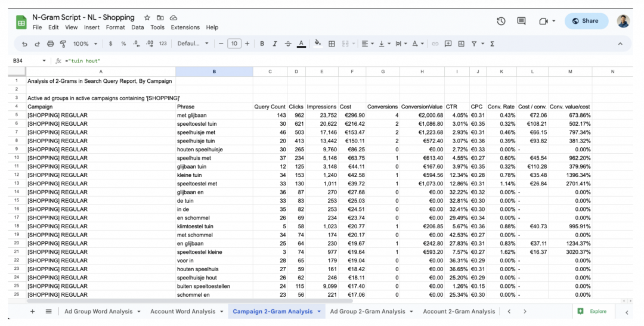Open the Insert menu
644x326 pixels.
[x=92, y=27]
